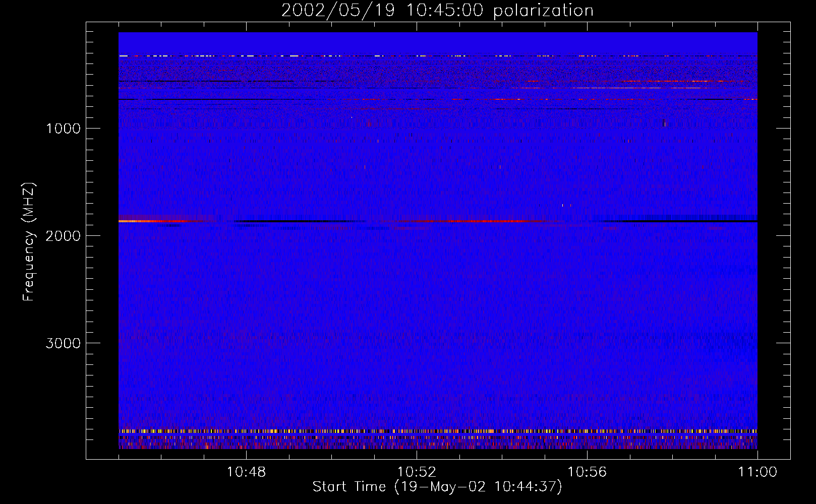Click the plot title '2002/05/19 10:45:00 polarization'
816x504 pixels.
point(437,11)
